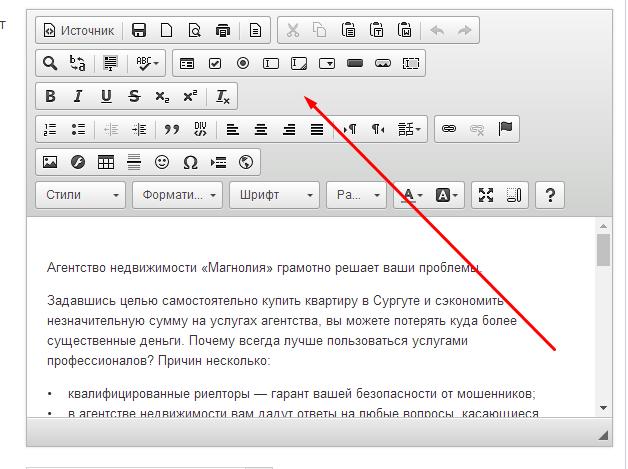Screen dimensions: 628x469
Task: Open the Find magnifier tool
Action: [50, 63]
